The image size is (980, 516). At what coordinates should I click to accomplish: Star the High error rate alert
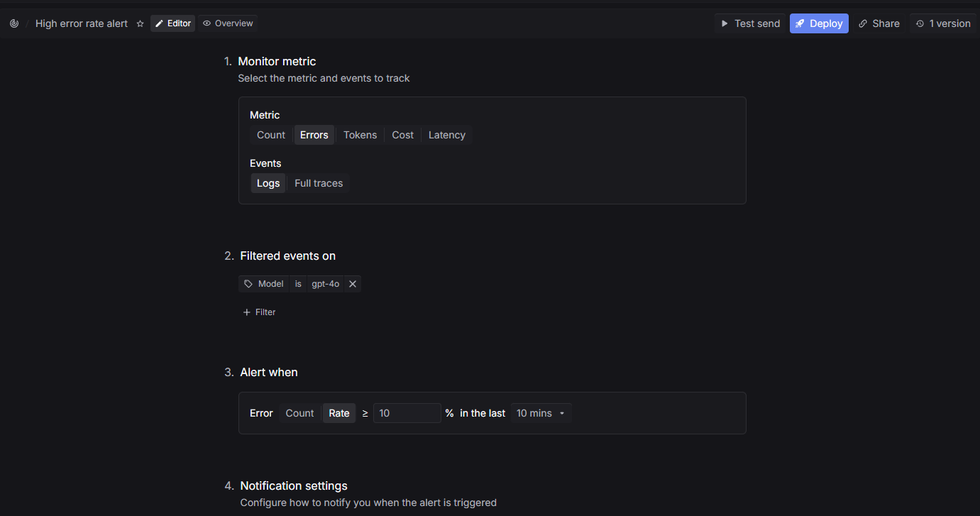click(140, 23)
